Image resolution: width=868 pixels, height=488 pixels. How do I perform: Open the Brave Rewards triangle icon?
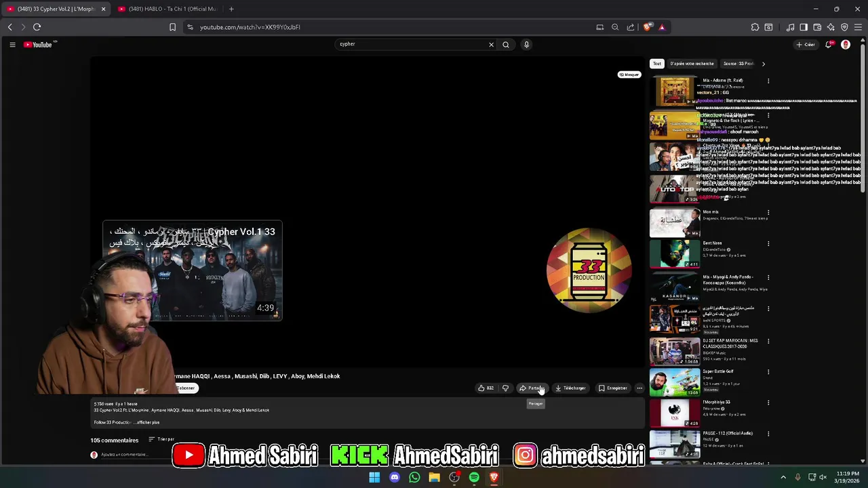click(662, 27)
